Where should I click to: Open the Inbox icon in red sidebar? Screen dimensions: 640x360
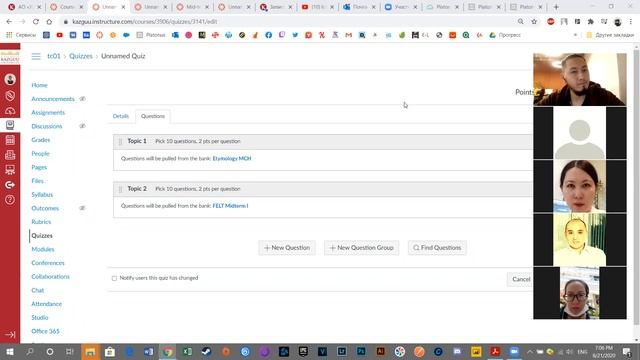click(x=10, y=155)
